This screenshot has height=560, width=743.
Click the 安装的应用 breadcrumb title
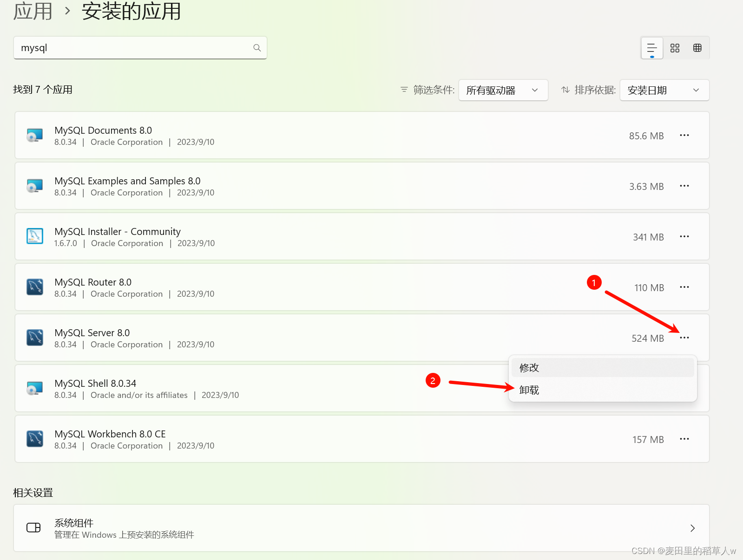(x=132, y=11)
